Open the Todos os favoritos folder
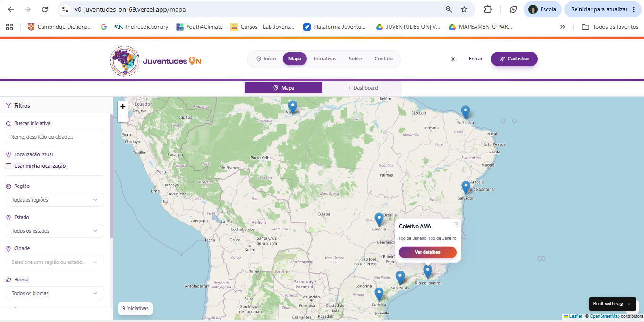 pos(610,27)
